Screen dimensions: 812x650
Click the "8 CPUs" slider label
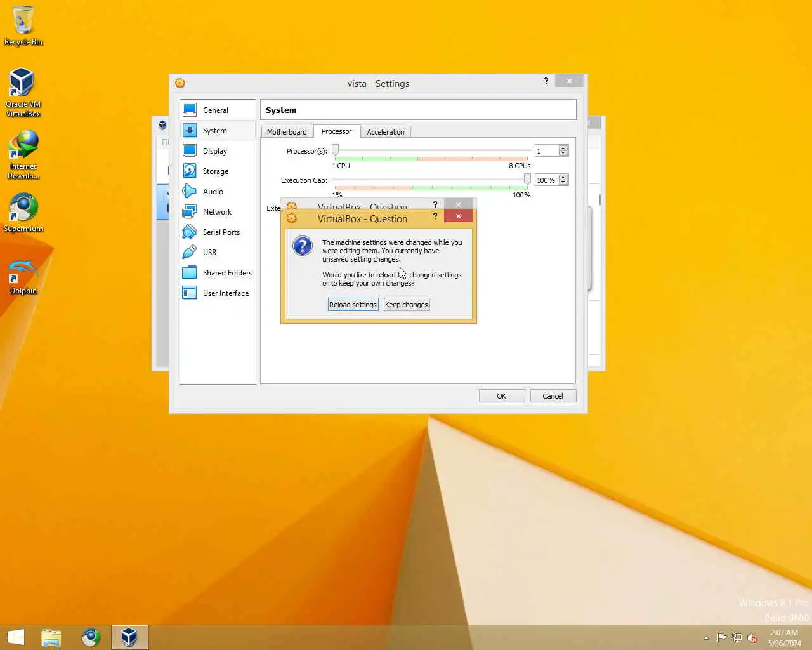pos(520,166)
